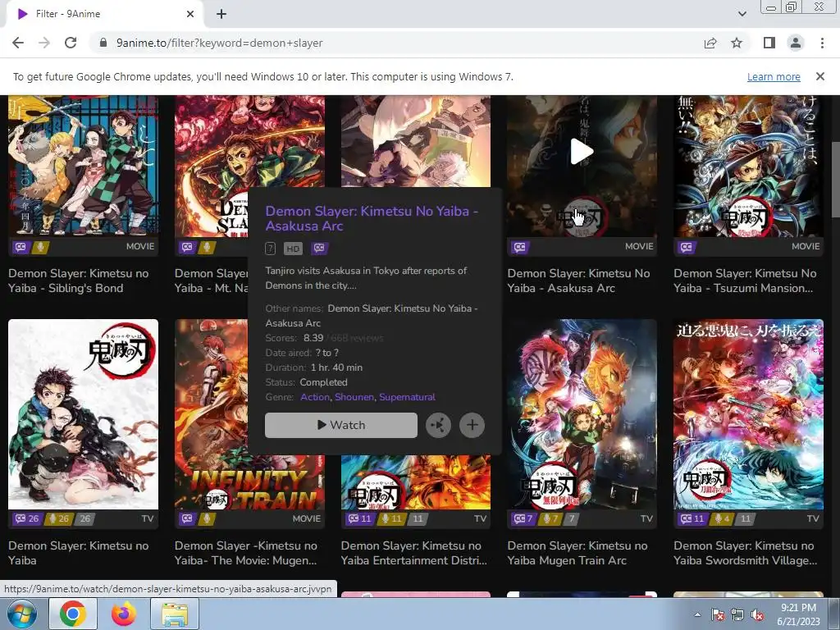Screen dimensions: 840x630
Task: Dismiss the Chrome update notification bar
Action: click(x=820, y=76)
